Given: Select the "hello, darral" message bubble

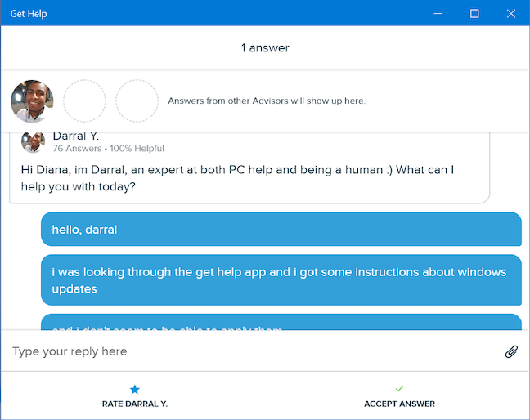Looking at the screenshot, I should pyautogui.click(x=281, y=230).
